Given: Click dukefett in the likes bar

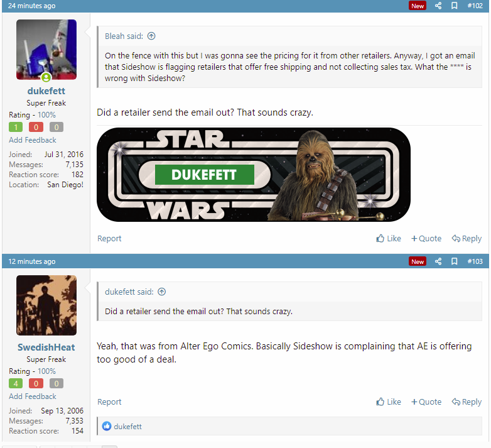Looking at the screenshot, I should [127, 427].
